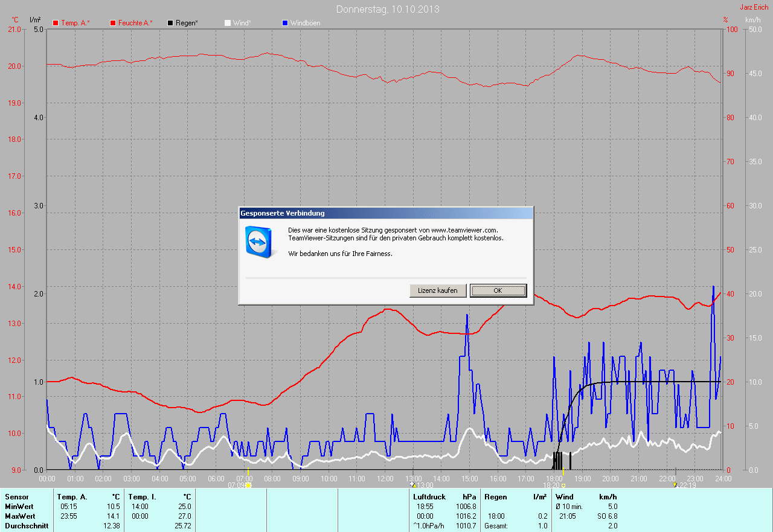Click the blue Windböen legend square
This screenshot has height=532, width=773.
285,23
